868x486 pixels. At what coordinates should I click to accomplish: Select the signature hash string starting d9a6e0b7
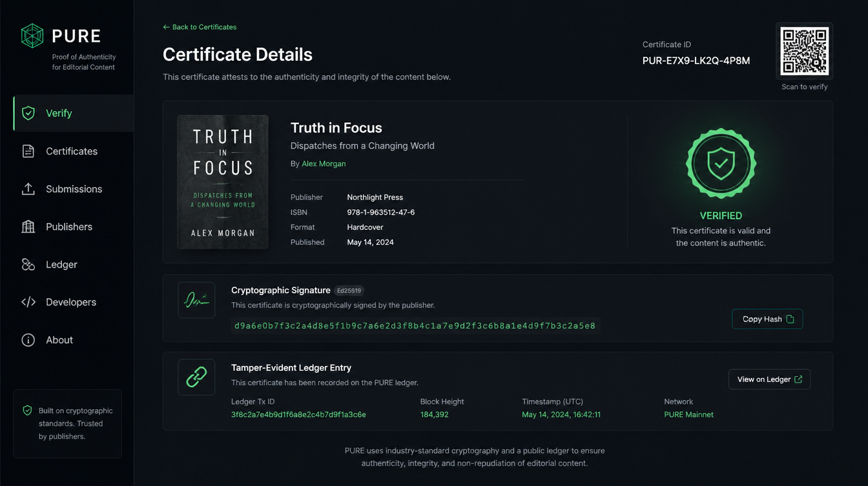click(x=415, y=326)
